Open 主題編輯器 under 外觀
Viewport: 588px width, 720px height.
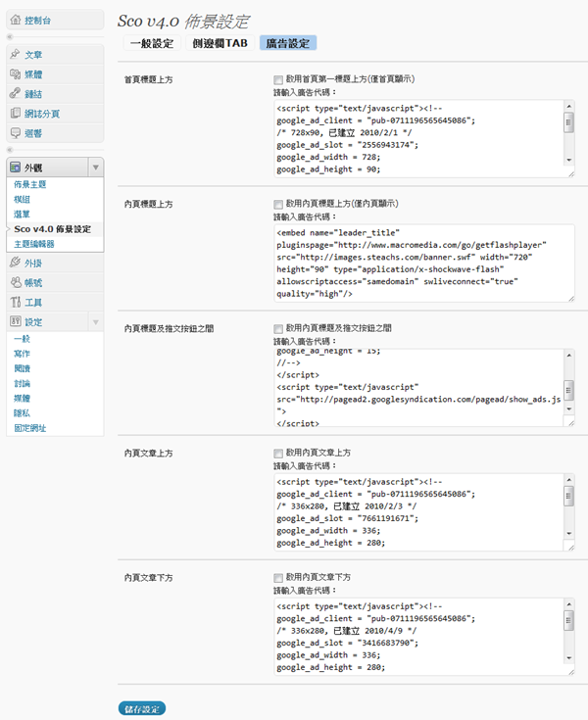34,244
